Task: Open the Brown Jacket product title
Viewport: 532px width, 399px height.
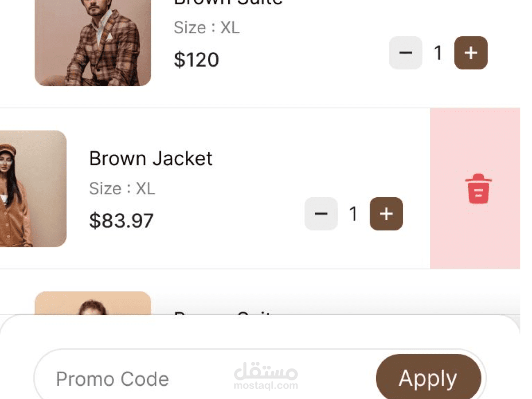Action: coord(151,158)
